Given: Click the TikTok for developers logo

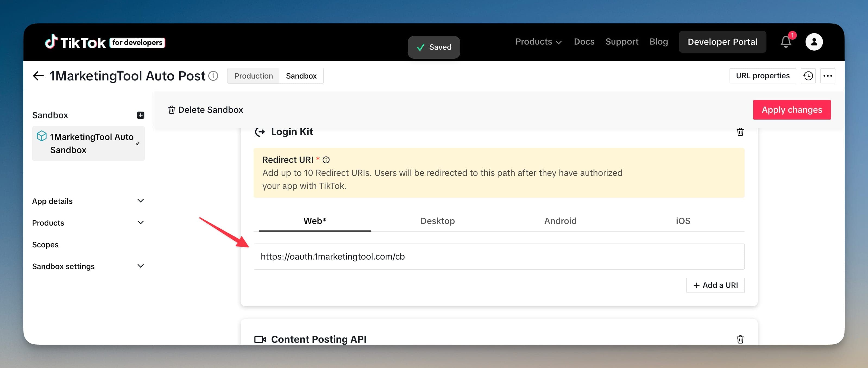Looking at the screenshot, I should [x=105, y=42].
